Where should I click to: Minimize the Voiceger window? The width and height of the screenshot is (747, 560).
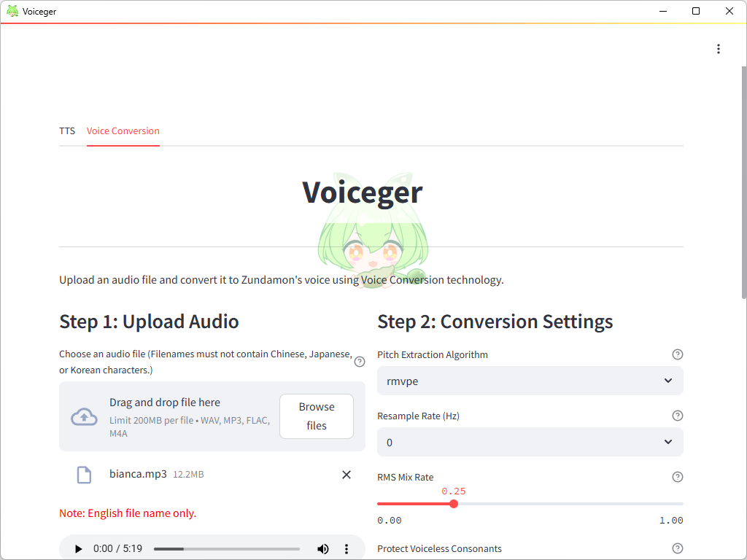coord(662,11)
